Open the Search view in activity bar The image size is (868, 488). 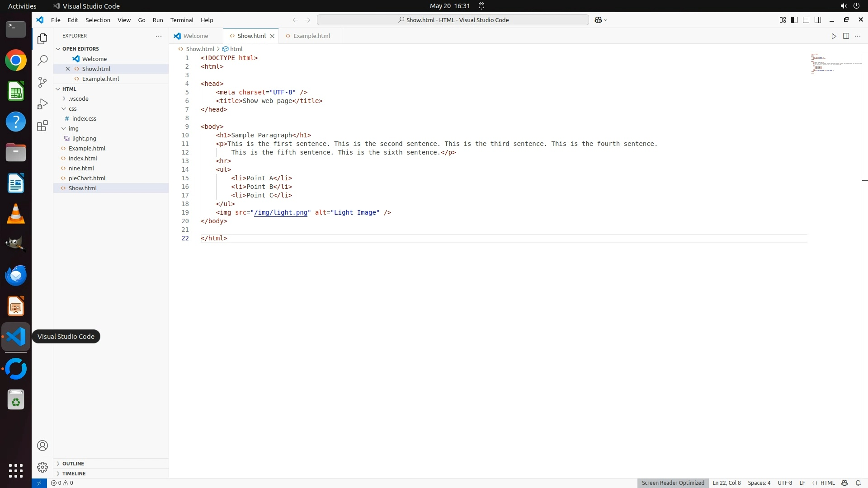pos(42,60)
